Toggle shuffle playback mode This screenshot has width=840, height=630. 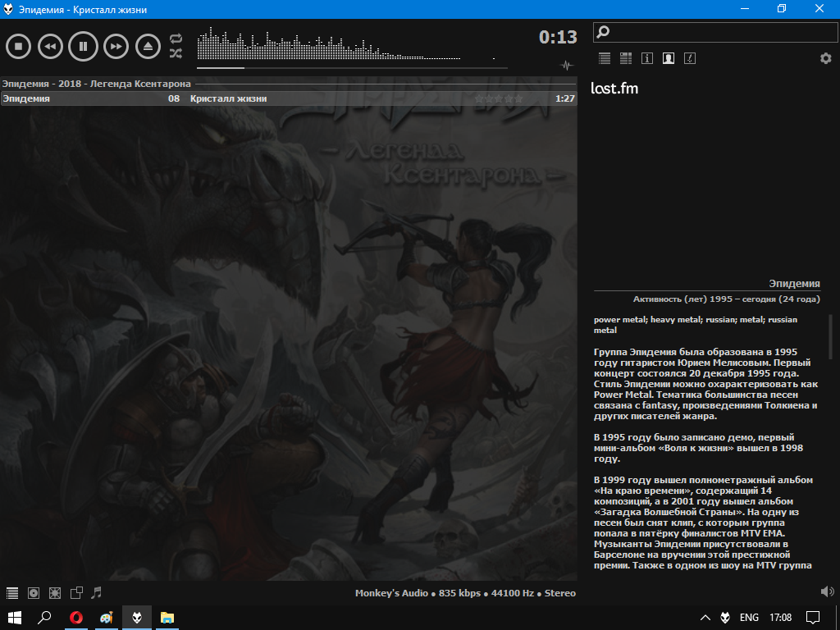pyautogui.click(x=176, y=53)
